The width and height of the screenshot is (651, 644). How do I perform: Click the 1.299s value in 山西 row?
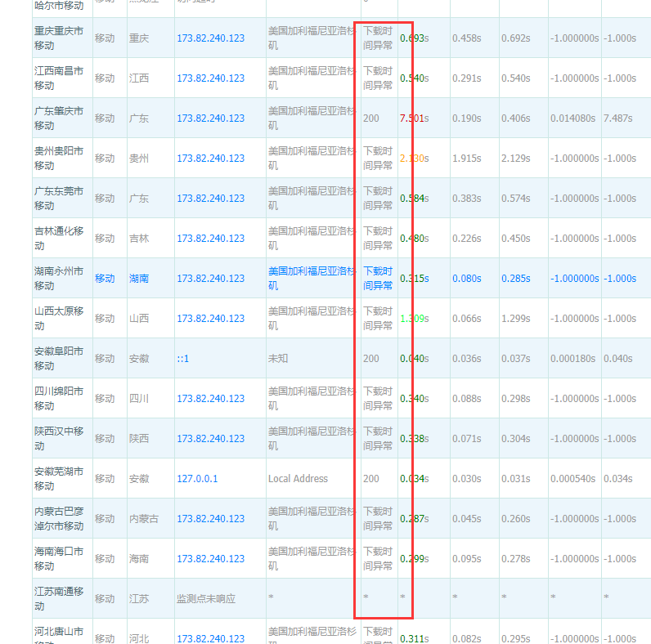coord(516,319)
